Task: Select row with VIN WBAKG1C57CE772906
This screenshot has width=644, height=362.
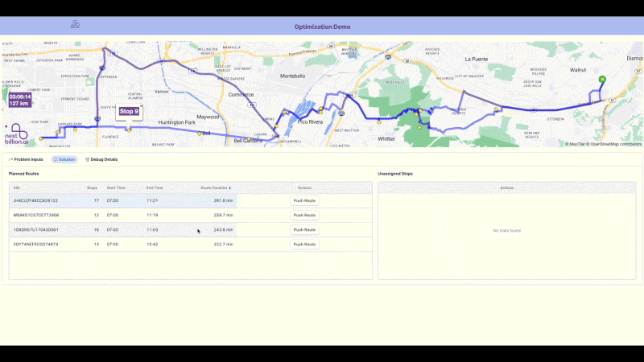Action: 191,215
